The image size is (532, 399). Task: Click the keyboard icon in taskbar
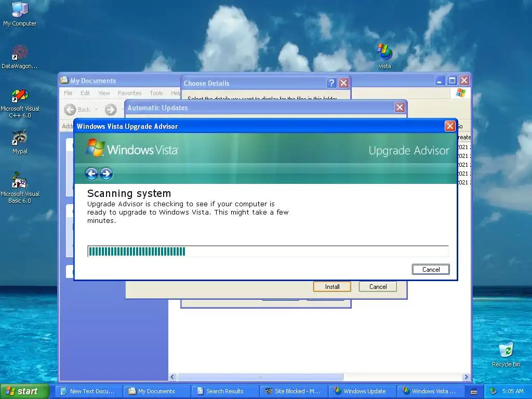tap(474, 392)
